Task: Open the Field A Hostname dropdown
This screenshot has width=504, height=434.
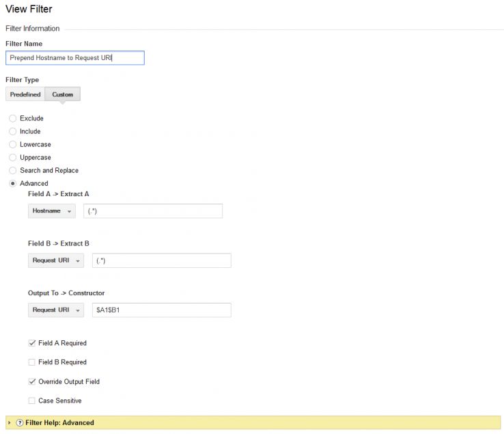Action: [53, 211]
